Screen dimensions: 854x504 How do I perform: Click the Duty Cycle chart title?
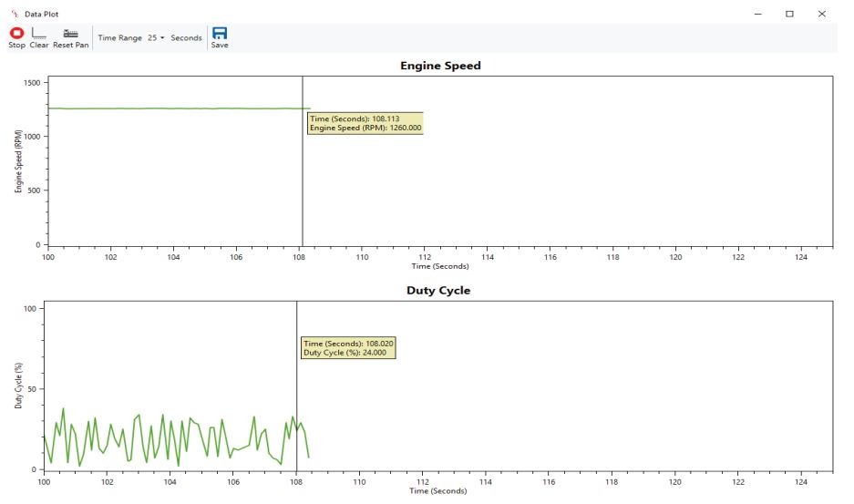(437, 291)
